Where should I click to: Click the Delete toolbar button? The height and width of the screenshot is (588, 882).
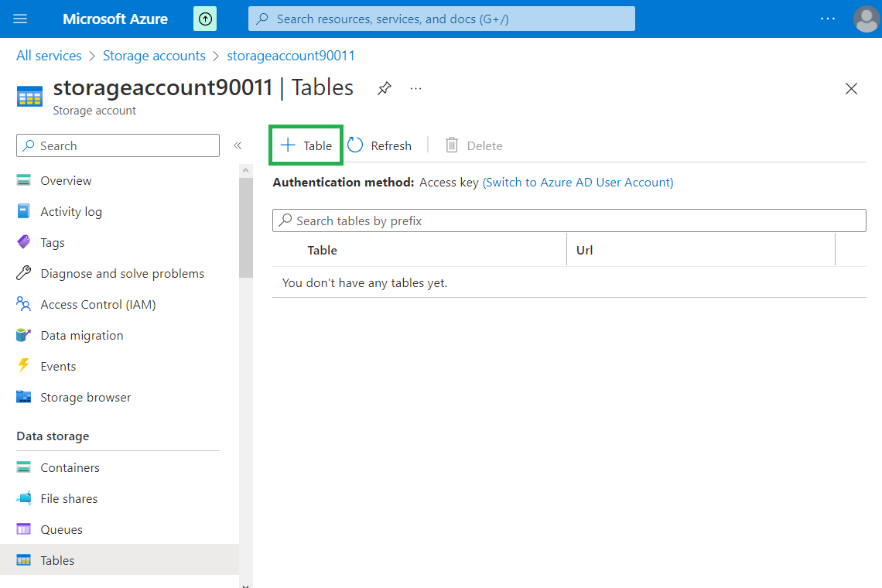pyautogui.click(x=474, y=145)
